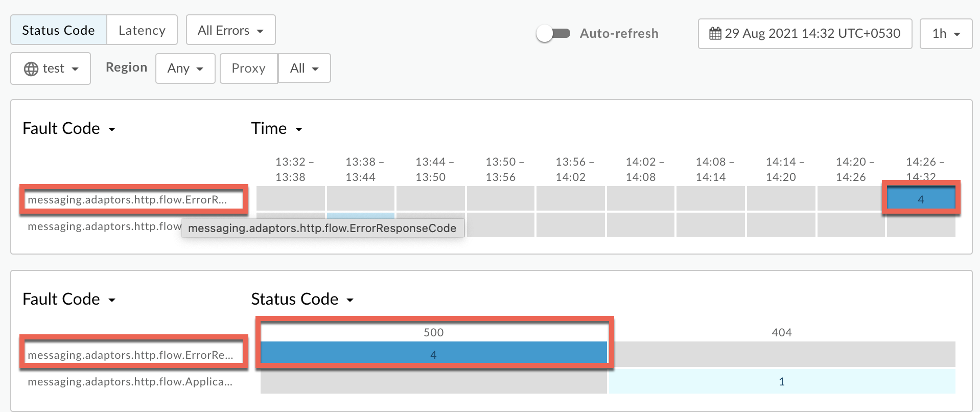Viewport: 980px width, 412px height.
Task: Select the Applica... fault code row in bottom panel
Action: 130,382
